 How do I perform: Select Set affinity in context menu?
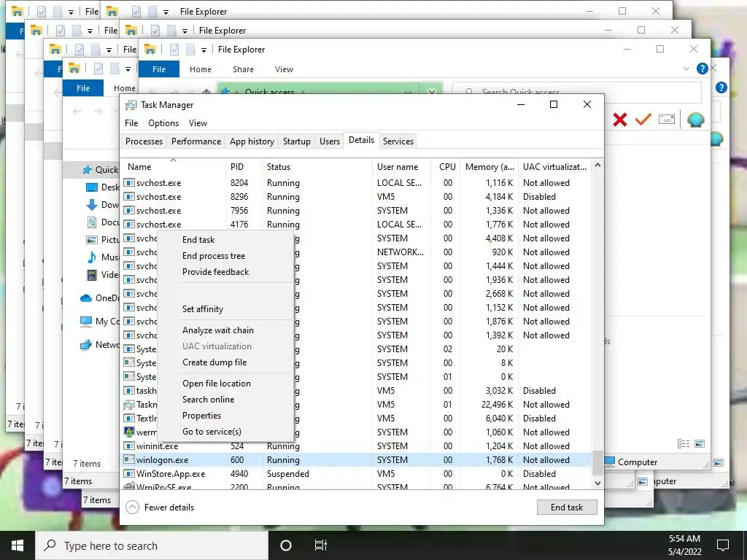pos(203,309)
